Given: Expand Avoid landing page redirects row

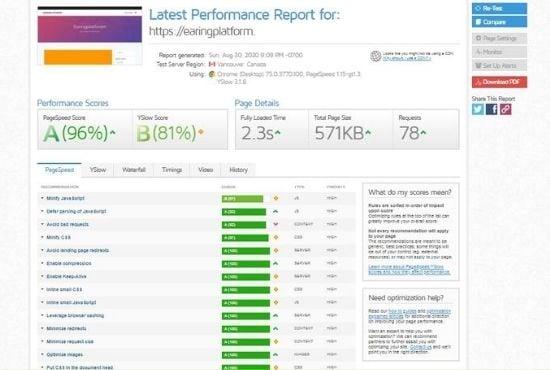Looking at the screenshot, I should pyautogui.click(x=78, y=250).
